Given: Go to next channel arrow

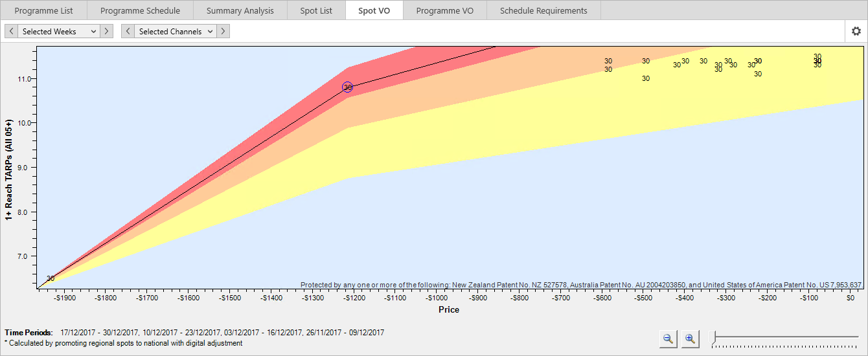Looking at the screenshot, I should click(x=223, y=31).
